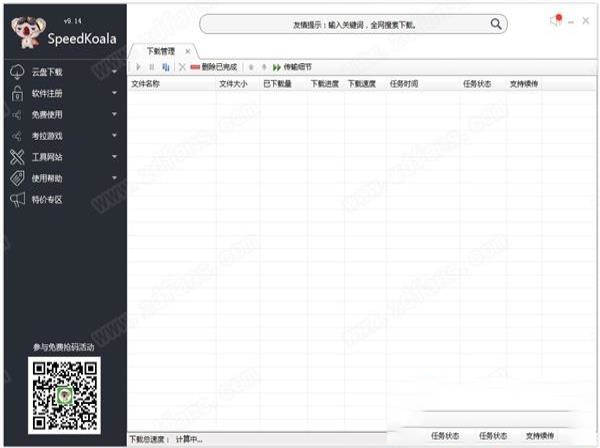Switch to the 下载管理 tab
Viewport: 600px width, 448px height.
[x=161, y=50]
